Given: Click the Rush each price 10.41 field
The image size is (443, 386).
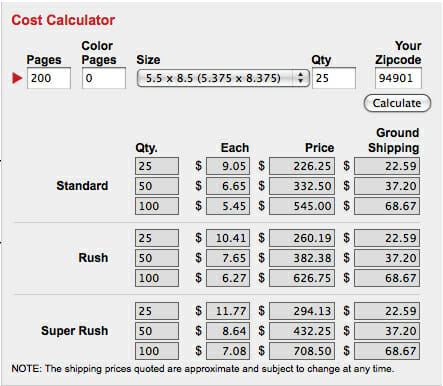Looking at the screenshot, I should (228, 238).
